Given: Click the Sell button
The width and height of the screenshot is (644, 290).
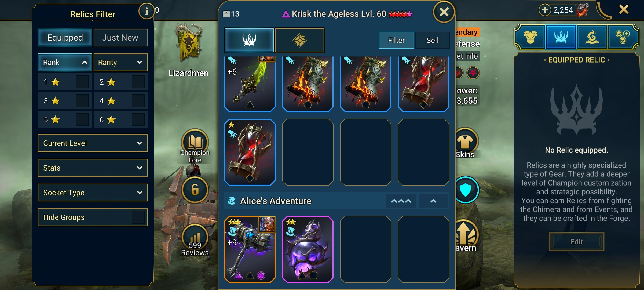Looking at the screenshot, I should [432, 40].
